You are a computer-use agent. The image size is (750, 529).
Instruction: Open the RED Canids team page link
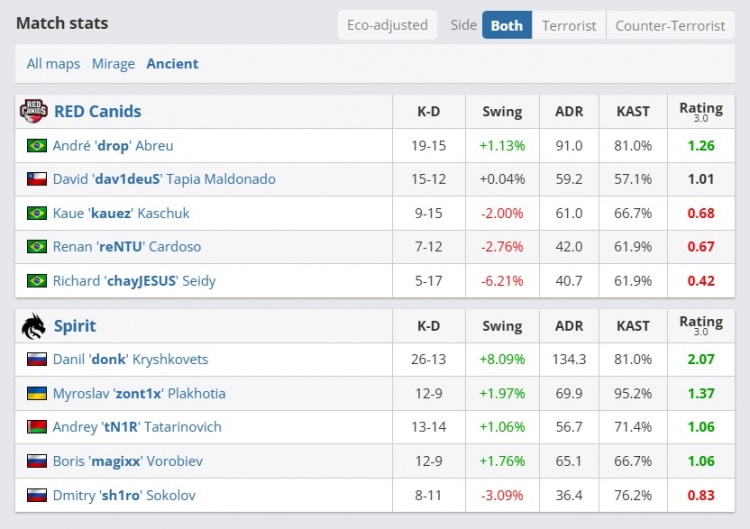97,111
